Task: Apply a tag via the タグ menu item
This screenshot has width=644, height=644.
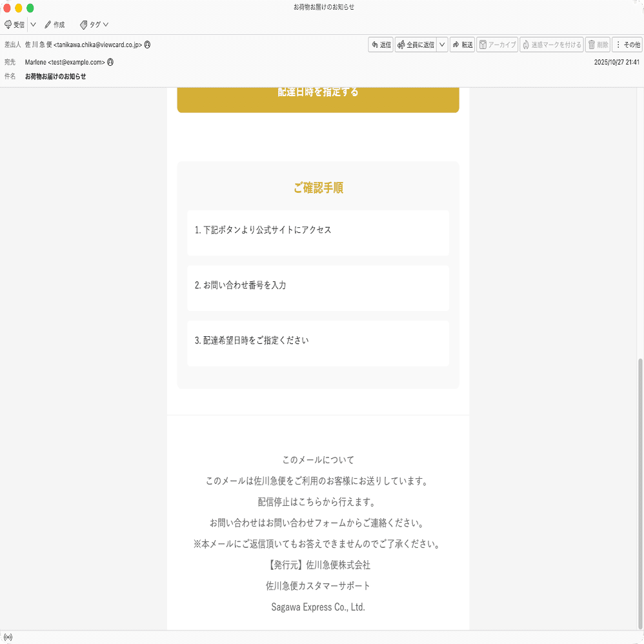Action: (x=94, y=25)
